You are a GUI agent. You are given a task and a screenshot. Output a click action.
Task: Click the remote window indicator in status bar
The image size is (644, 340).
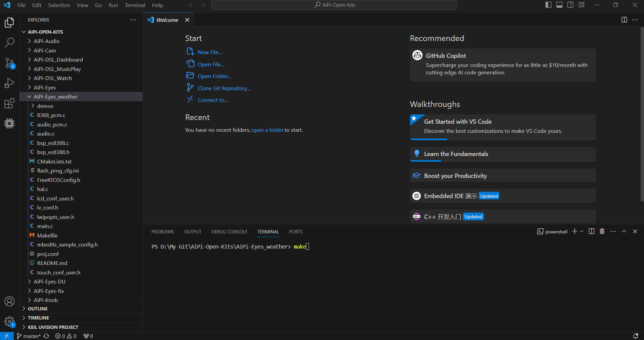[x=7, y=336]
